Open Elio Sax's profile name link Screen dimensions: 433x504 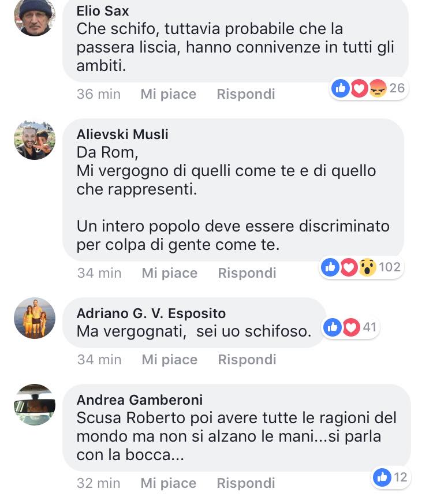(103, 11)
